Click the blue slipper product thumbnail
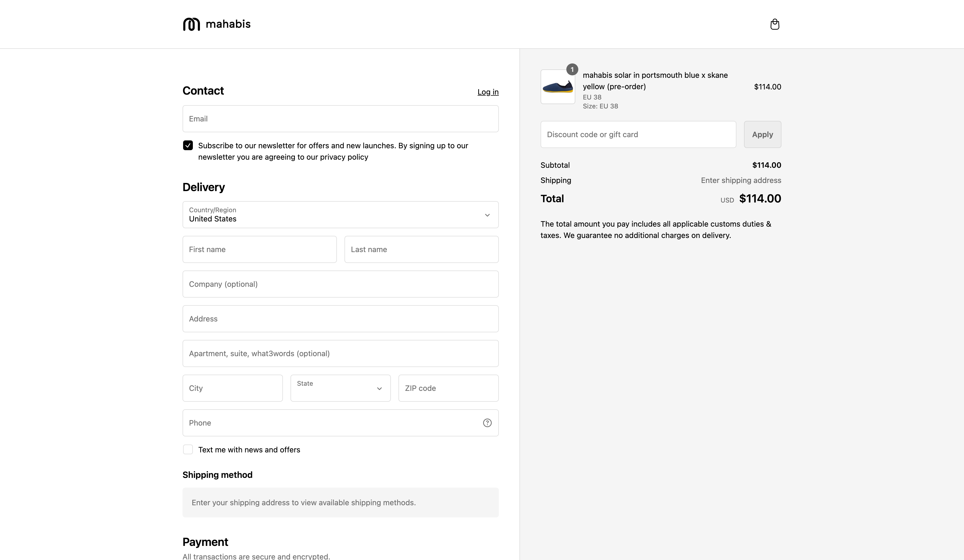 click(558, 87)
